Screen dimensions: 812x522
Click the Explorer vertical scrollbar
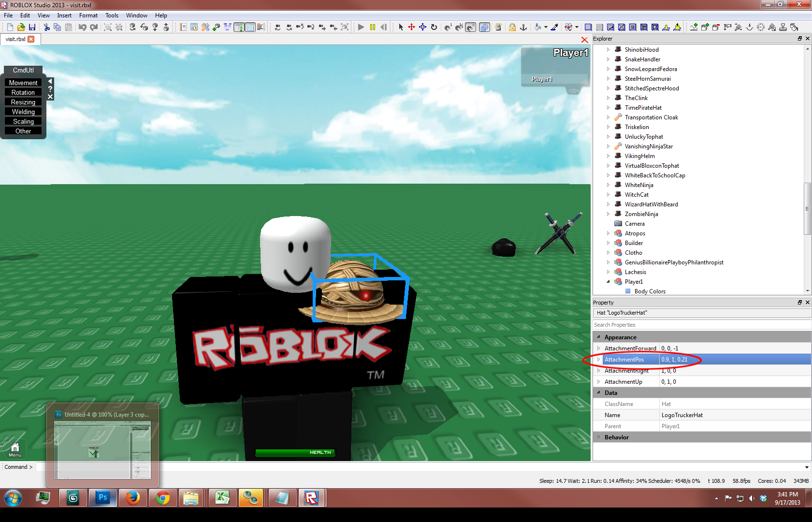pos(807,209)
